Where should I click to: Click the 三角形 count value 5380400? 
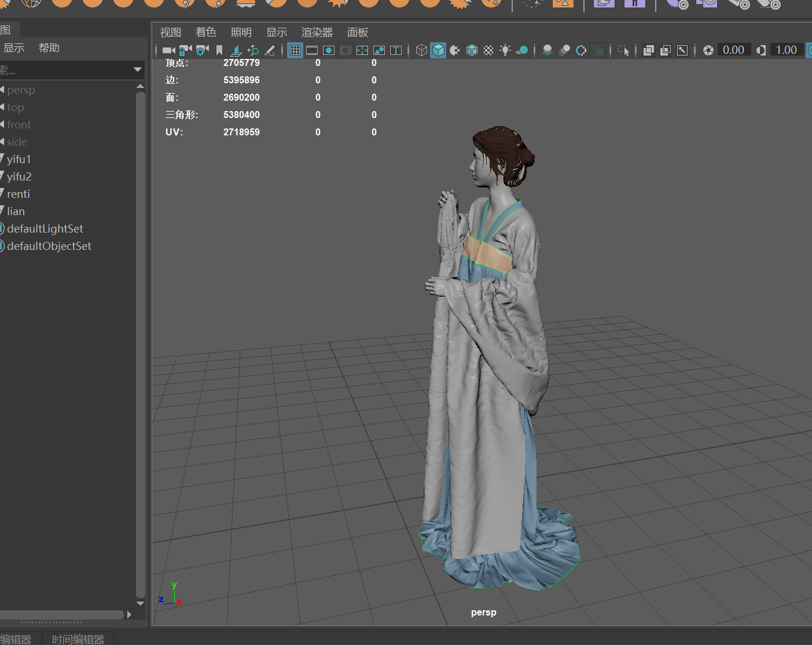click(x=241, y=115)
